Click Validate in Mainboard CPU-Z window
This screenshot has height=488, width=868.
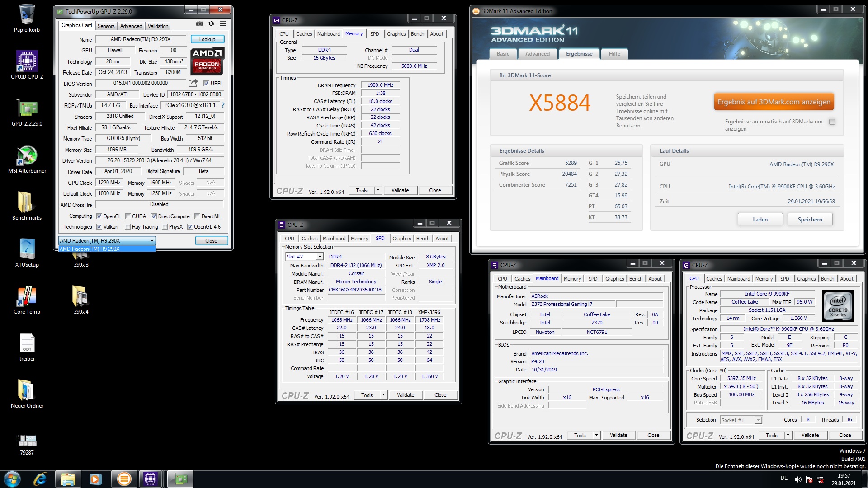click(x=618, y=435)
